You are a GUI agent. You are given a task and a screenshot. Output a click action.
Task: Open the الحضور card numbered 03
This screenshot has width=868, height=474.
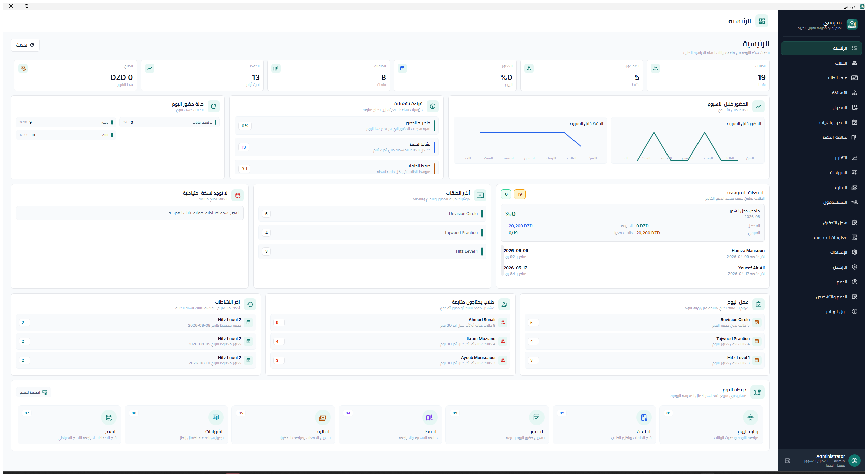tap(497, 425)
